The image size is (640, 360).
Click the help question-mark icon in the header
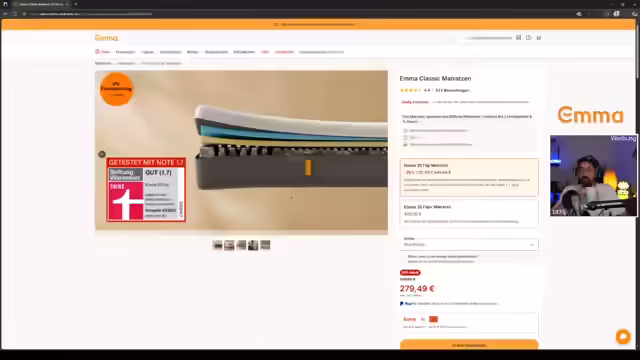[529, 38]
